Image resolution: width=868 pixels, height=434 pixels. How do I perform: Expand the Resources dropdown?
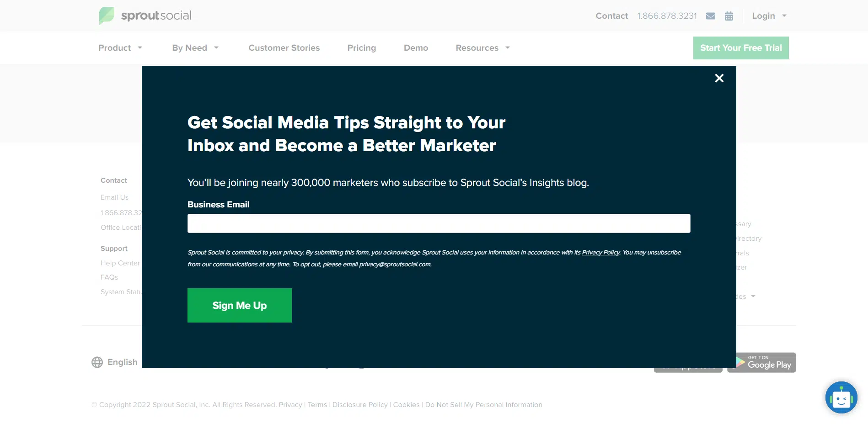coord(482,48)
